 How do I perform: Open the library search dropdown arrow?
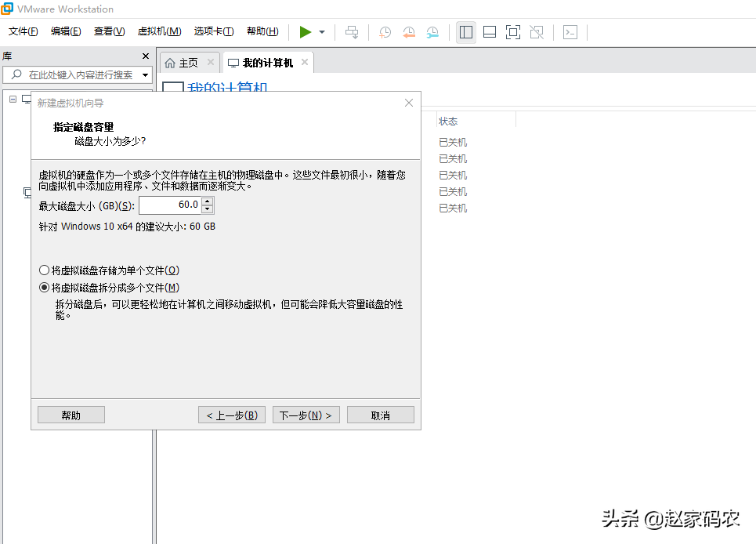coord(145,75)
